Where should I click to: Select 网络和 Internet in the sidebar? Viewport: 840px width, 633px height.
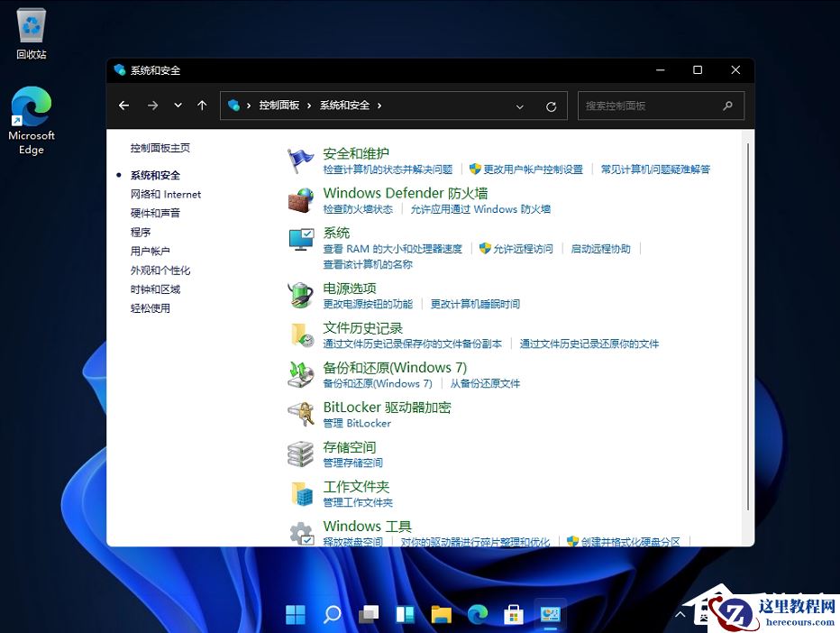166,194
